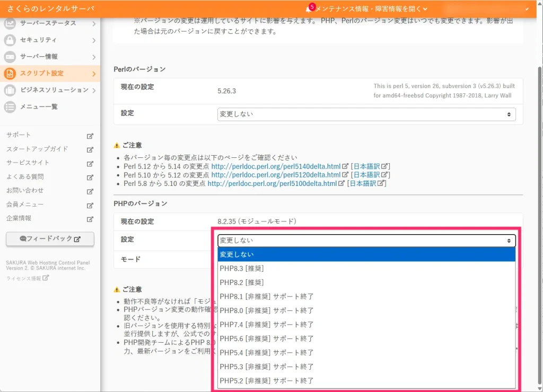Image resolution: width=543 pixels, height=392 pixels.
Task: Open the ライセンス情報 link
Action: click(x=23, y=279)
